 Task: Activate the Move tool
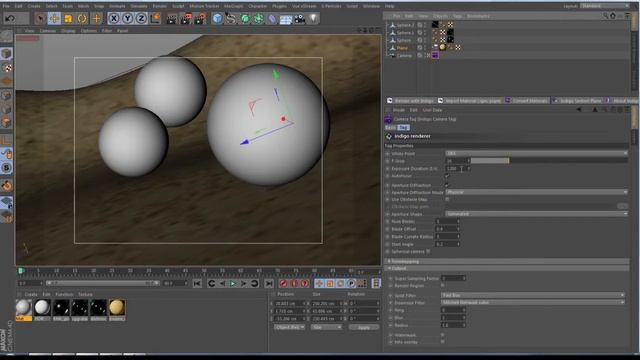tap(54, 18)
